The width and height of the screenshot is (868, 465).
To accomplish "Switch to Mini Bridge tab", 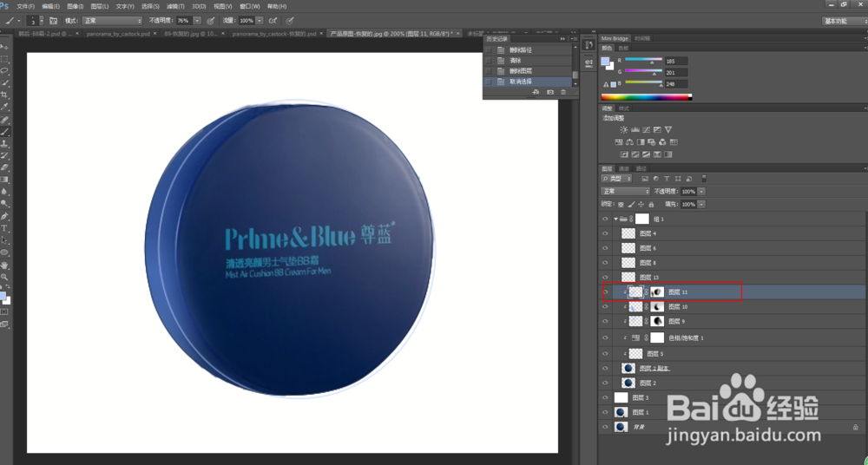I will click(614, 39).
